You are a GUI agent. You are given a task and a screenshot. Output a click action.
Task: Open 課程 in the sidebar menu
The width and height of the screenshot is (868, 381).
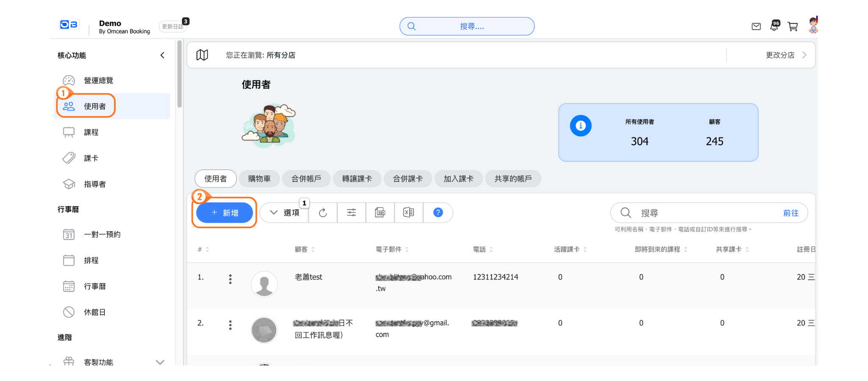pos(91,133)
